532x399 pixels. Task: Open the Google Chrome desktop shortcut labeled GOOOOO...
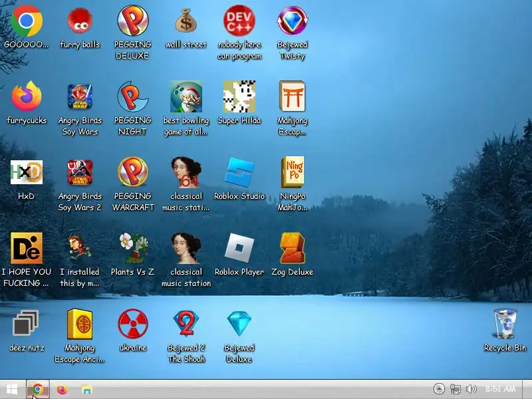pos(27,21)
